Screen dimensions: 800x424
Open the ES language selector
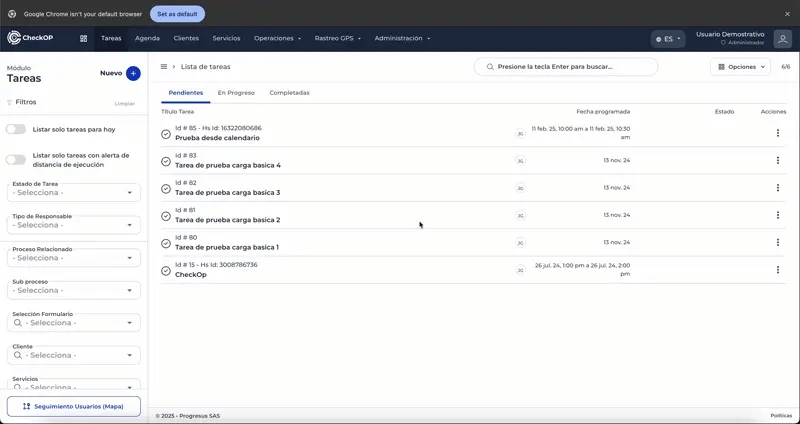pyautogui.click(x=668, y=39)
